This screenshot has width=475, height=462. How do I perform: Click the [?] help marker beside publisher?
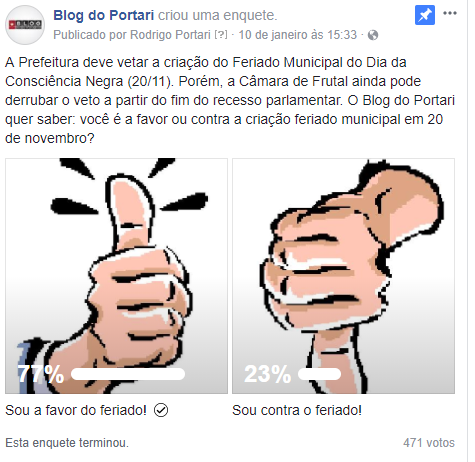coord(221,35)
